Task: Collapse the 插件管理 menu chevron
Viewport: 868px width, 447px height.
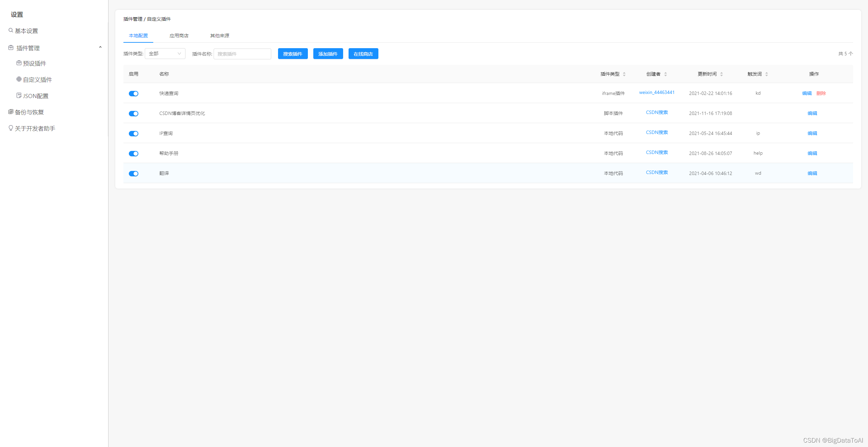Action: point(100,47)
